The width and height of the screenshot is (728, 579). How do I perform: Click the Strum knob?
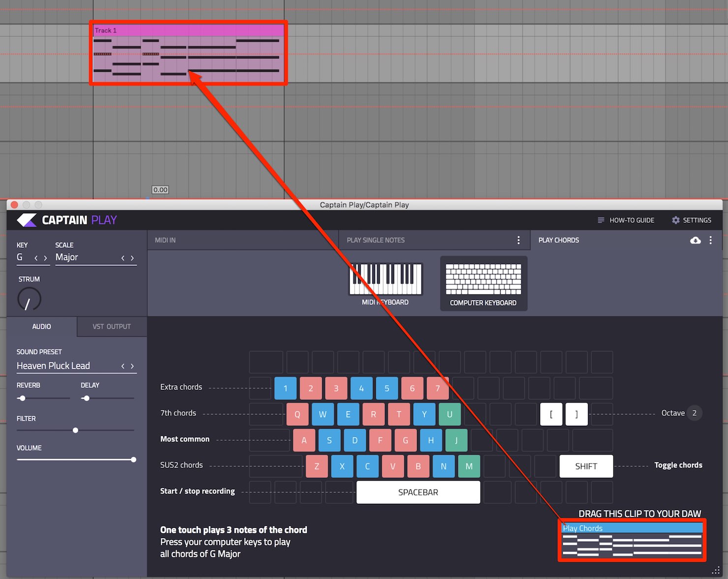click(x=29, y=299)
